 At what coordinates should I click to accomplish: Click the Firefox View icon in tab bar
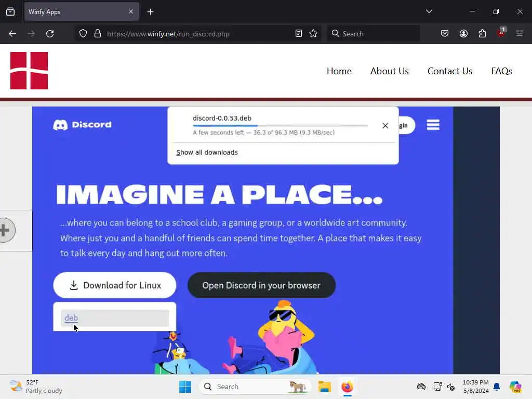[10, 11]
